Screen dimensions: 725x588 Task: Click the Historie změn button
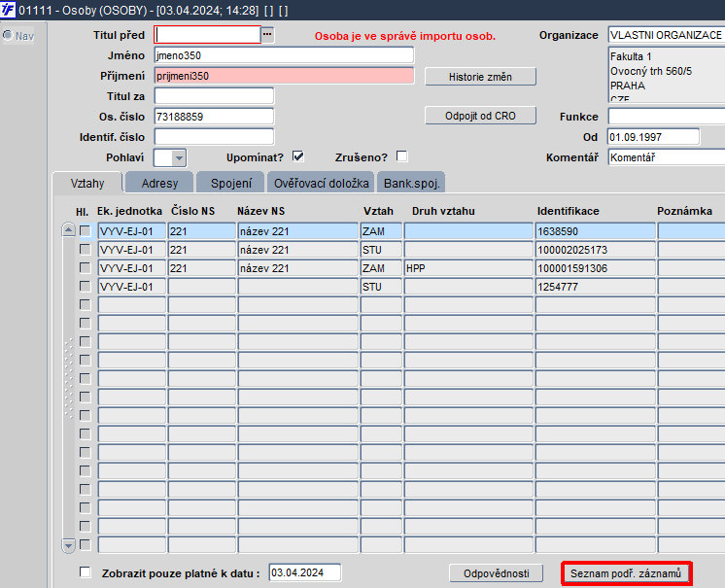(480, 77)
